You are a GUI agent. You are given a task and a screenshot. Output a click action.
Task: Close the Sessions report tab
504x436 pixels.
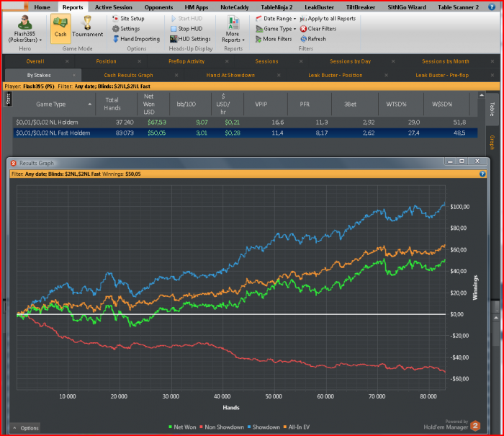[301, 61]
